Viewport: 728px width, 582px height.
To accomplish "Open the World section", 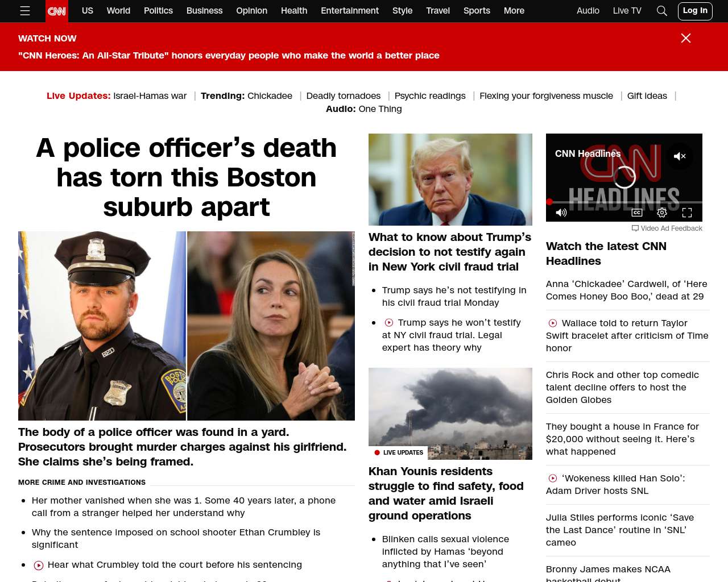I will 118,11.
